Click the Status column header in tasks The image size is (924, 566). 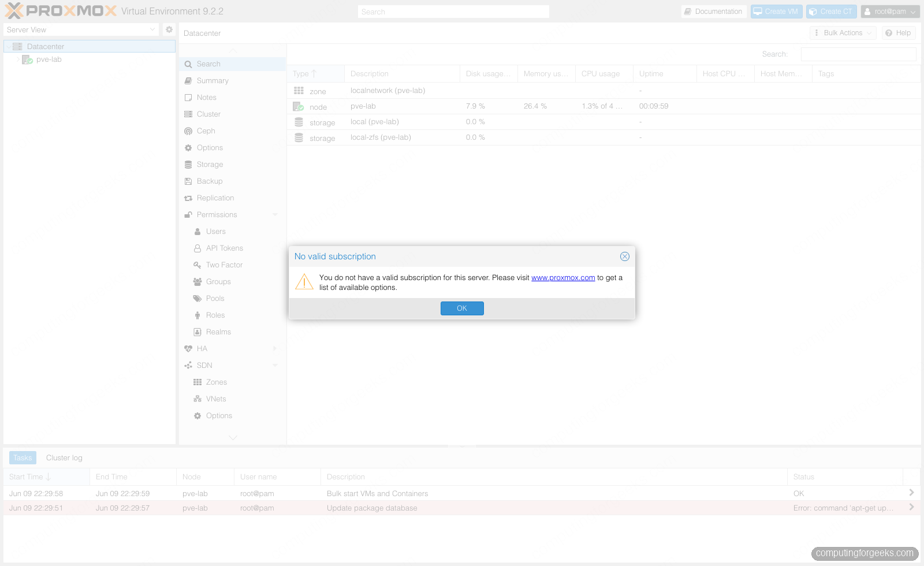point(845,477)
